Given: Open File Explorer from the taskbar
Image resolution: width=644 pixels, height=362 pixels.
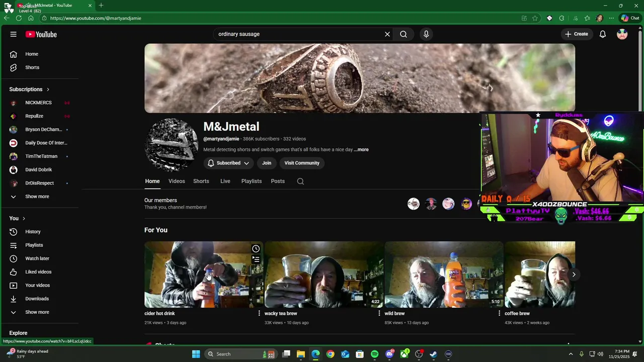Looking at the screenshot, I should click(301, 354).
